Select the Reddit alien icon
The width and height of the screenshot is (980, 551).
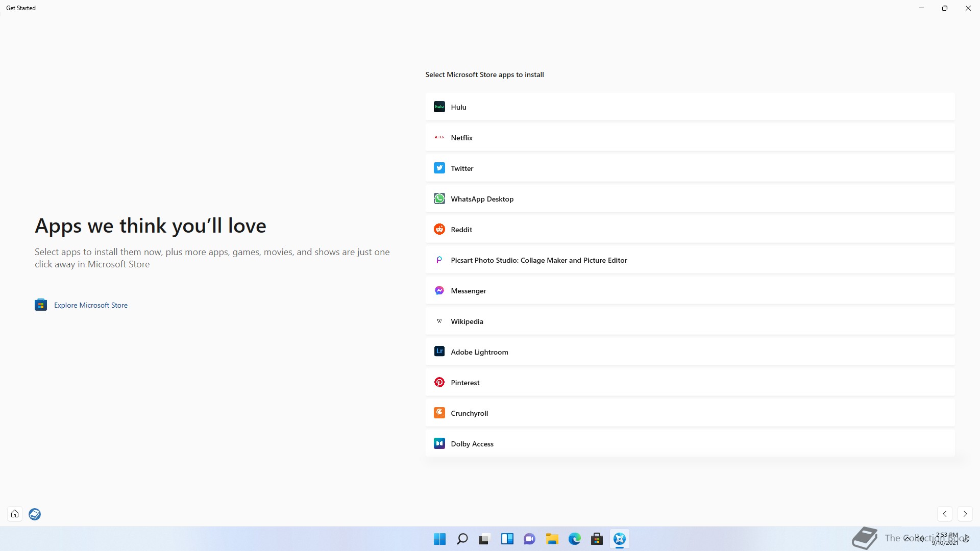[439, 229]
